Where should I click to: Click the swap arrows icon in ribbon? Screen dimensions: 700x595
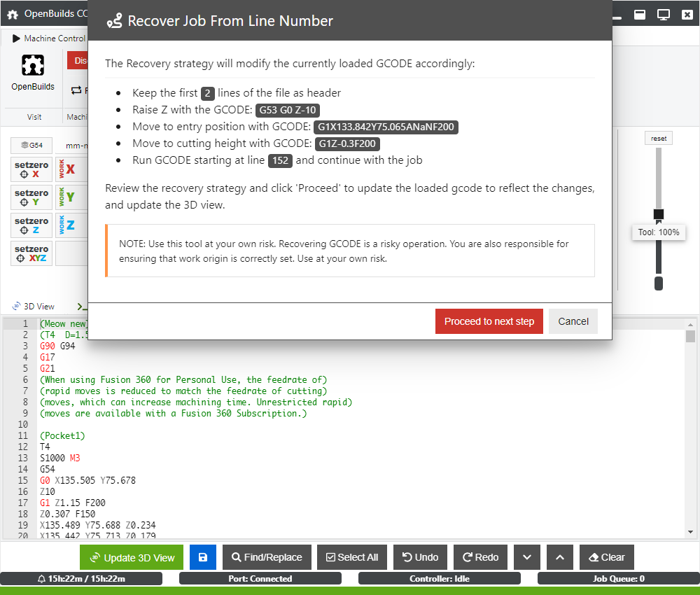pos(76,90)
